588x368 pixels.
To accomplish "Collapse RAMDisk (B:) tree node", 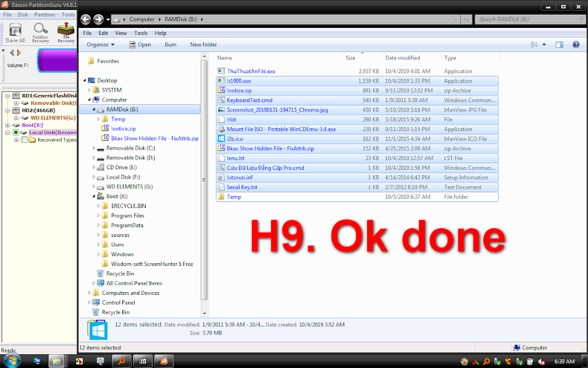I will click(x=94, y=109).
